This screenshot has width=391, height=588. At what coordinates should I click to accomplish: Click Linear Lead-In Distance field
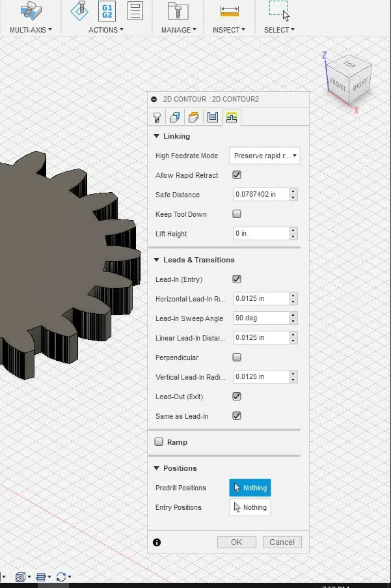[261, 337]
